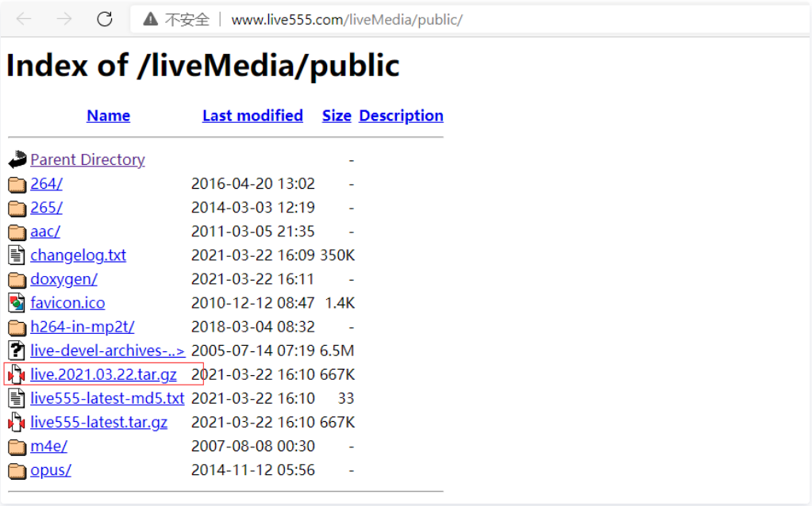The height and width of the screenshot is (506, 812).
Task: Download live.2021.03.22.tar.gz
Action: [103, 374]
